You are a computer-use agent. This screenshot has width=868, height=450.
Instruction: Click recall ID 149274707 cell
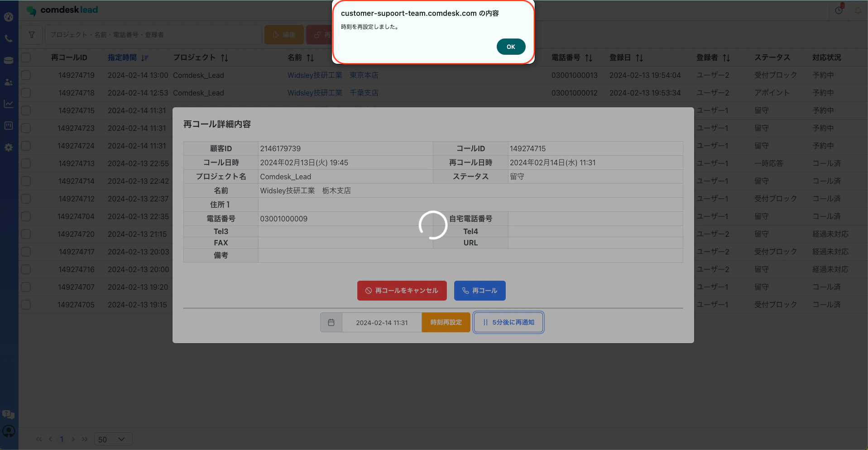point(76,287)
